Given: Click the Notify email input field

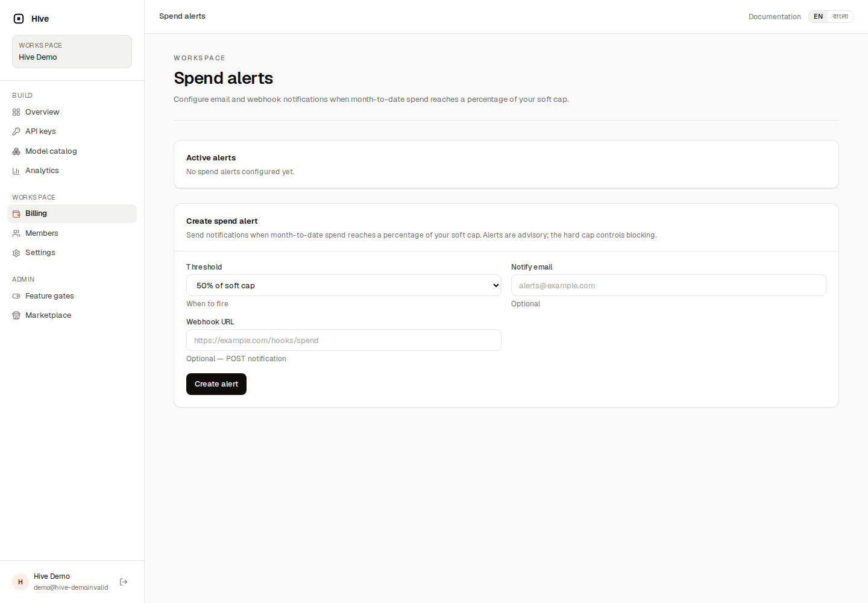Looking at the screenshot, I should [x=668, y=285].
